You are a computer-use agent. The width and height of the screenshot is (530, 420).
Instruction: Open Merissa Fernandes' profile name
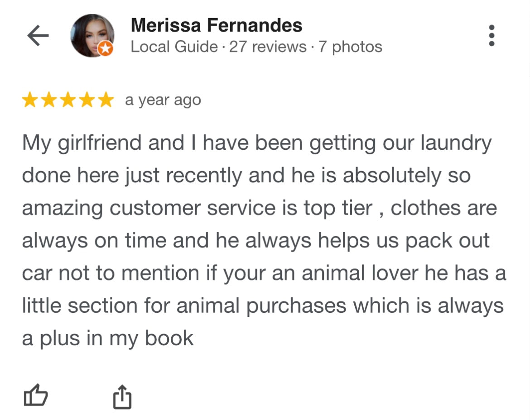(x=216, y=25)
